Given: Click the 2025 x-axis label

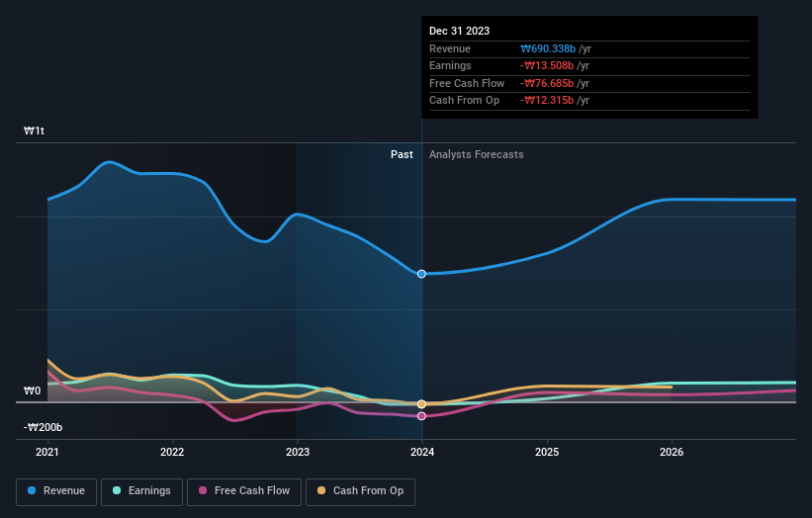Looking at the screenshot, I should point(547,453).
